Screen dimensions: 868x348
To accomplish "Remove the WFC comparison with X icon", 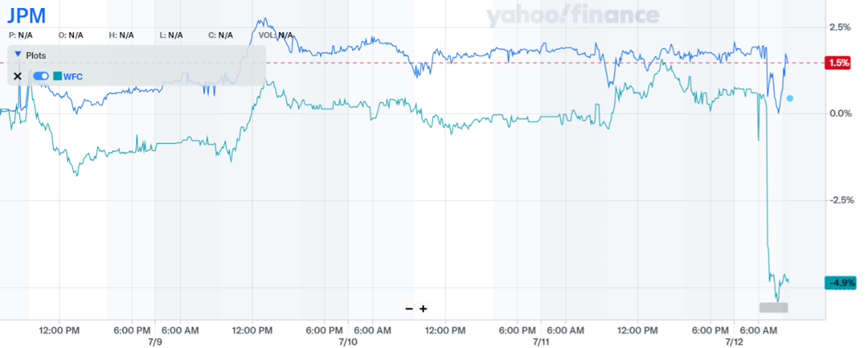I will point(18,76).
